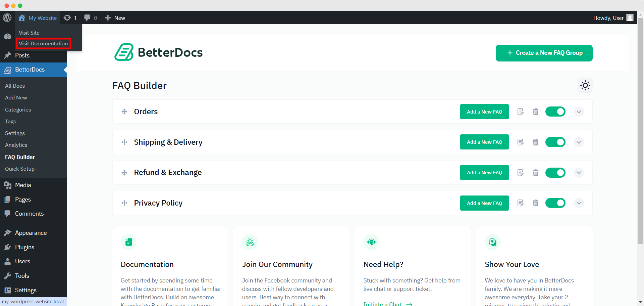
Task: Open the Comments bubble icon in top bar
Action: (87, 17)
